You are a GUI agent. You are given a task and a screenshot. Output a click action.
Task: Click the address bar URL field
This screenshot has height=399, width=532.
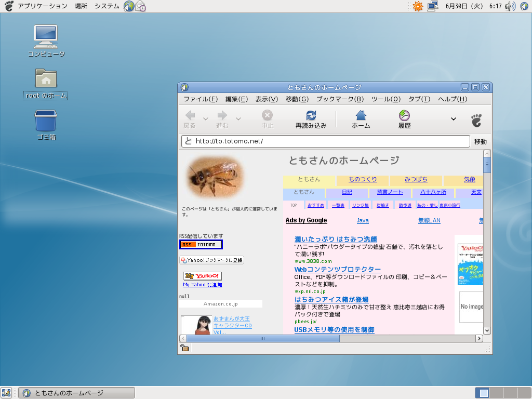(326, 141)
